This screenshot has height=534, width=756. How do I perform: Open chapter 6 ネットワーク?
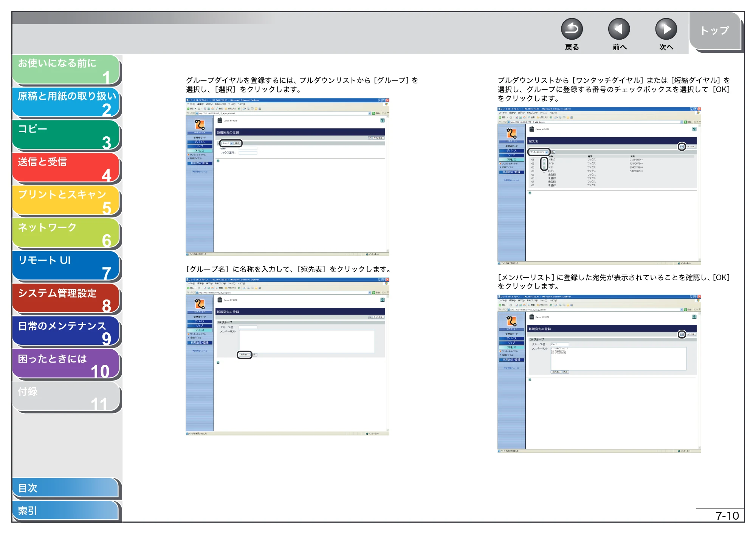click(66, 234)
